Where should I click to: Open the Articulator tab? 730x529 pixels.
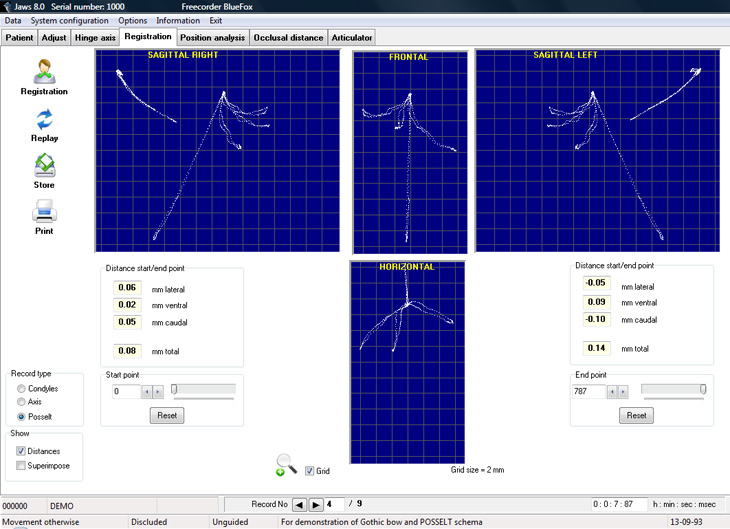(x=351, y=38)
